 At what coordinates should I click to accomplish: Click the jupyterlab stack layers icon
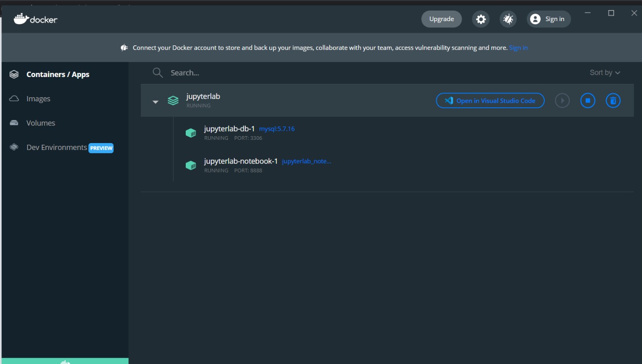(173, 101)
